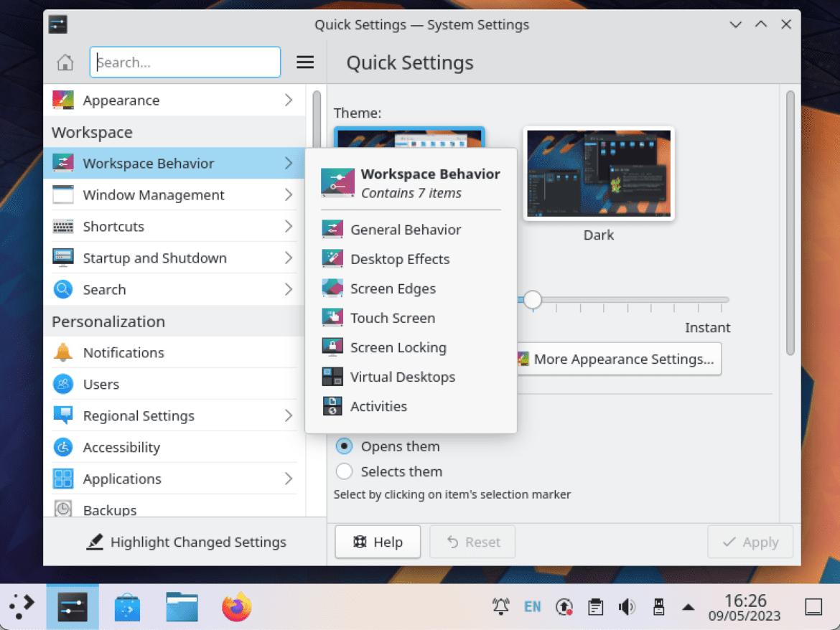Expand hidden icons in the system tray
The image size is (840, 630).
click(x=689, y=606)
